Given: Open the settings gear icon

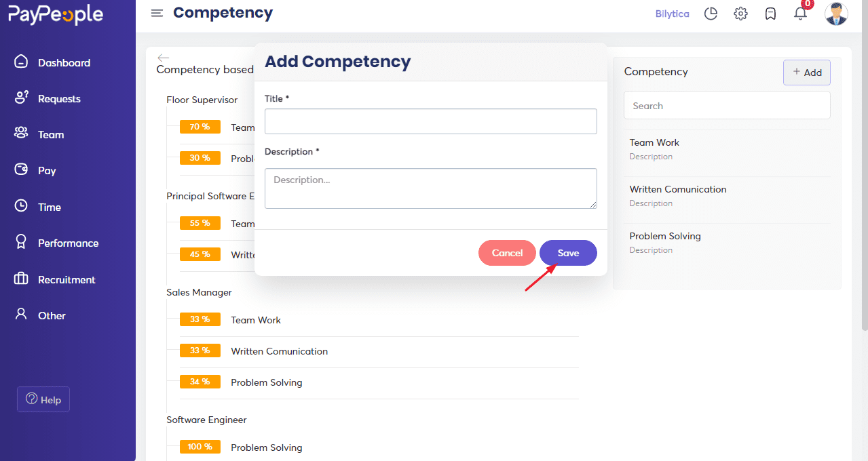Looking at the screenshot, I should [740, 14].
